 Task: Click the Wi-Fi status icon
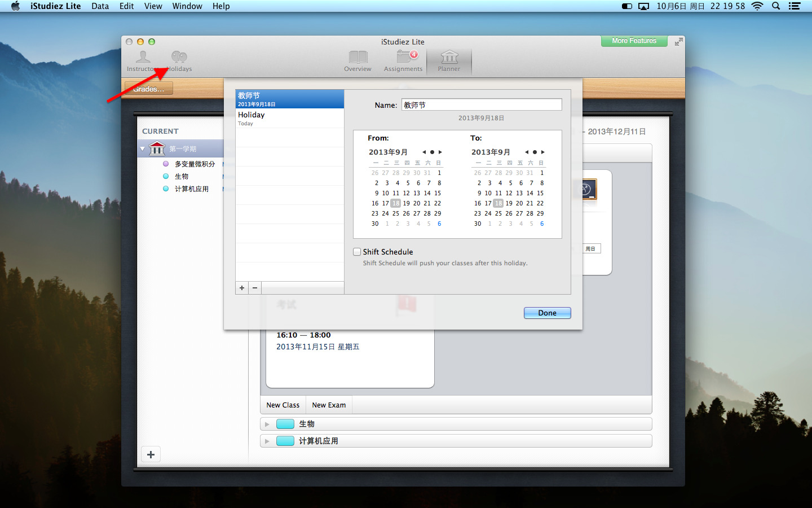pos(757,6)
